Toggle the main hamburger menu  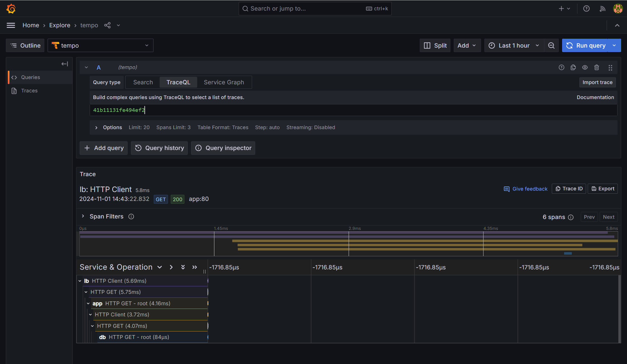[x=11, y=25]
